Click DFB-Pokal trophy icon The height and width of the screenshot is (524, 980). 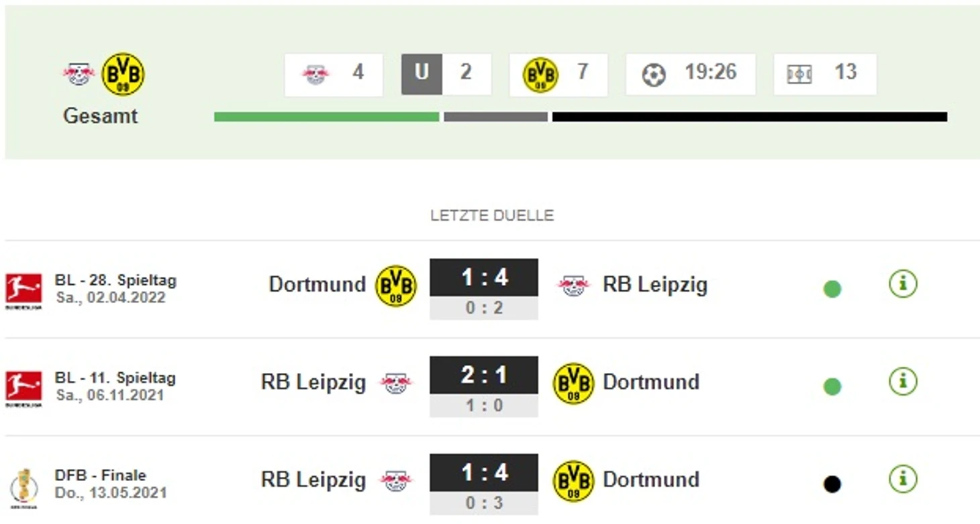coord(23,487)
